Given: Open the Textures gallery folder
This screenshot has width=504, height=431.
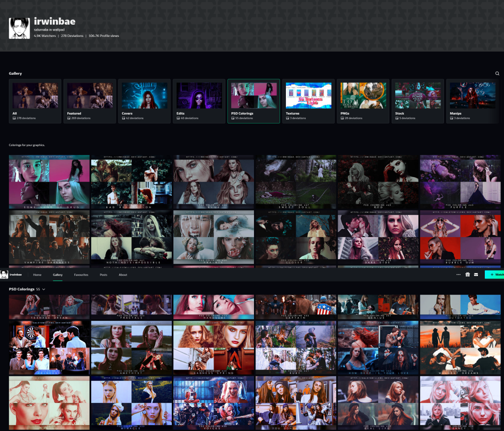Looking at the screenshot, I should [x=309, y=101].
